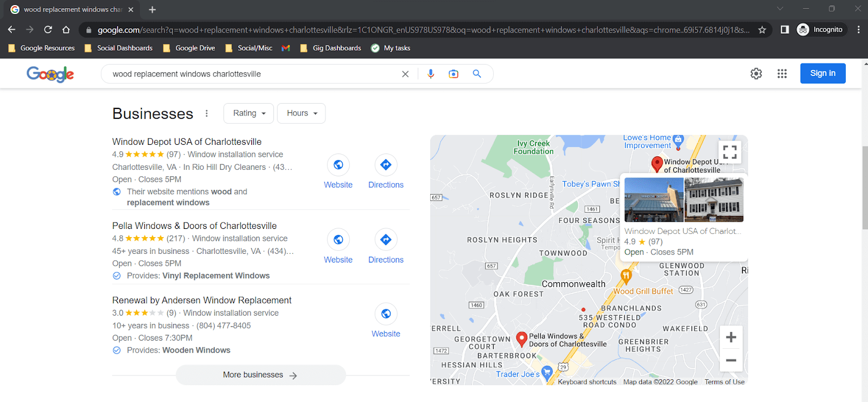868x402 pixels.
Task: Get directions to Window Depot USA
Action: (x=386, y=172)
